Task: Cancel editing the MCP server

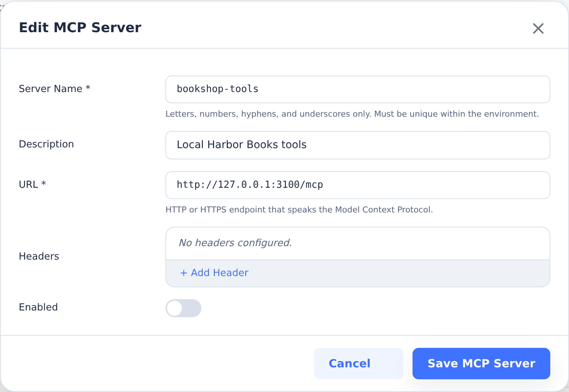Action: coord(358,364)
